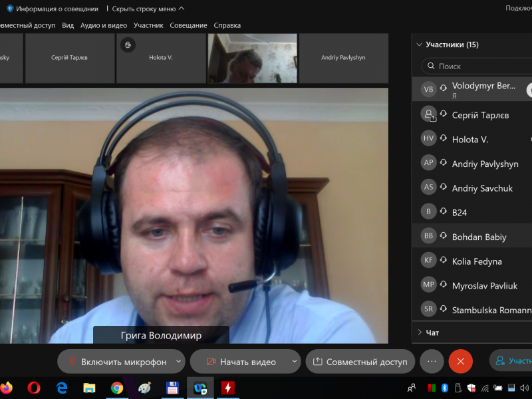
Task: Toggle Скрыть строку меню
Action: tap(148, 9)
